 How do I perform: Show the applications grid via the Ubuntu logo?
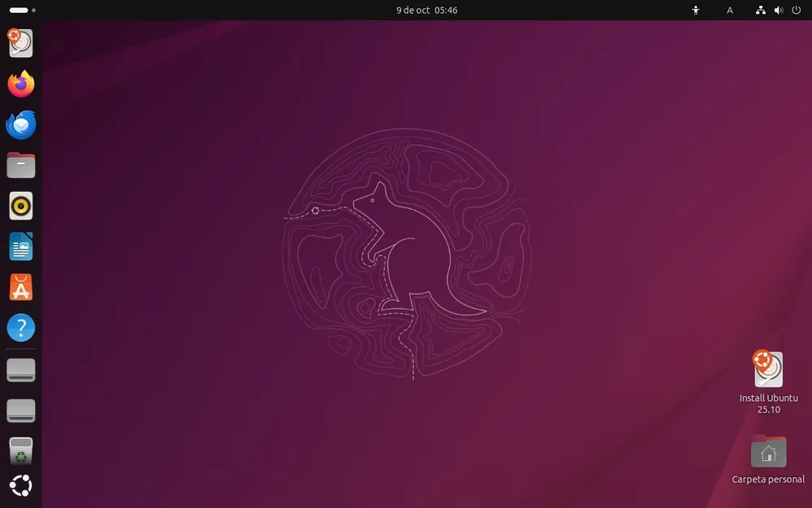click(x=20, y=485)
